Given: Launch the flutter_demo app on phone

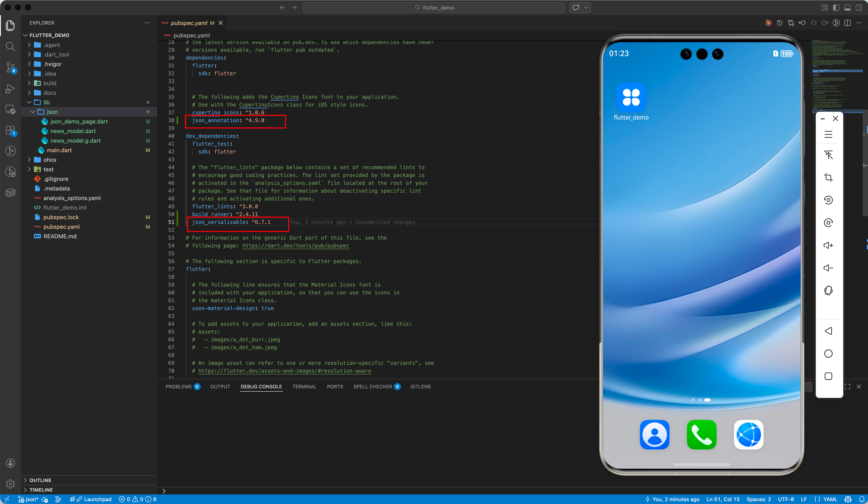Looking at the screenshot, I should coord(631,97).
